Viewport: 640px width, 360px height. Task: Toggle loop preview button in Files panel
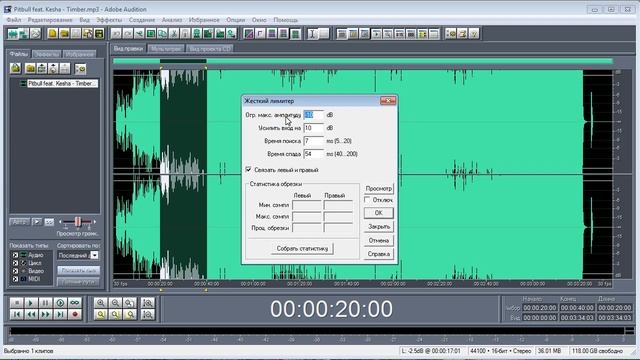pyautogui.click(x=49, y=222)
